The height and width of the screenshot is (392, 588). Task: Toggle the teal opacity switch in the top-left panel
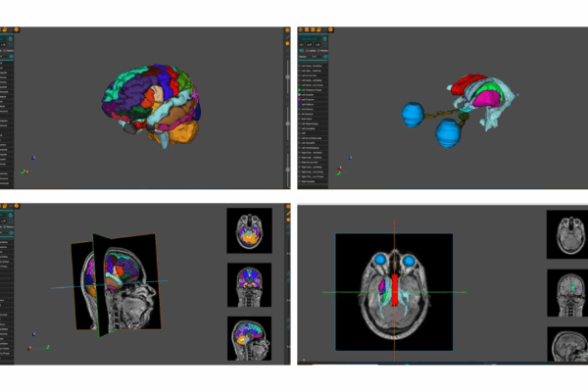11,56
